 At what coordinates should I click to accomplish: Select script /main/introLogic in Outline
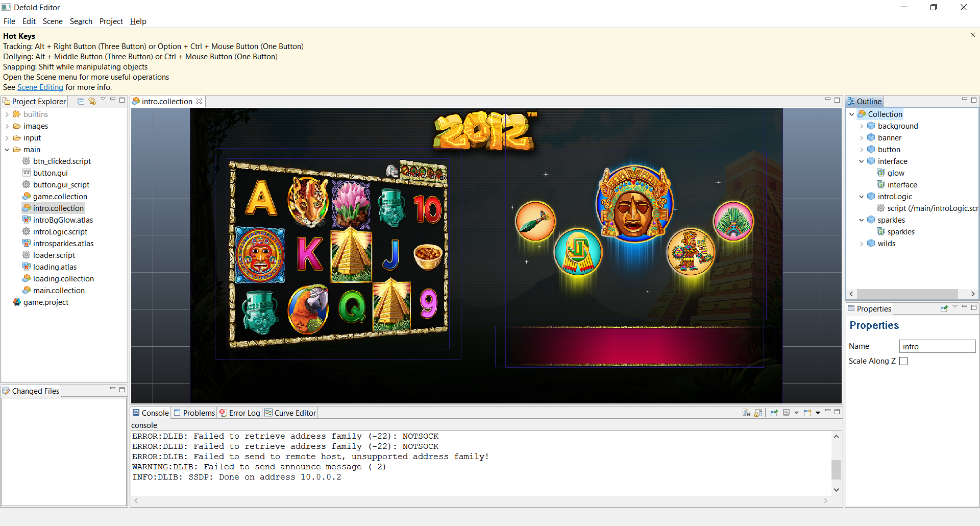(x=928, y=208)
